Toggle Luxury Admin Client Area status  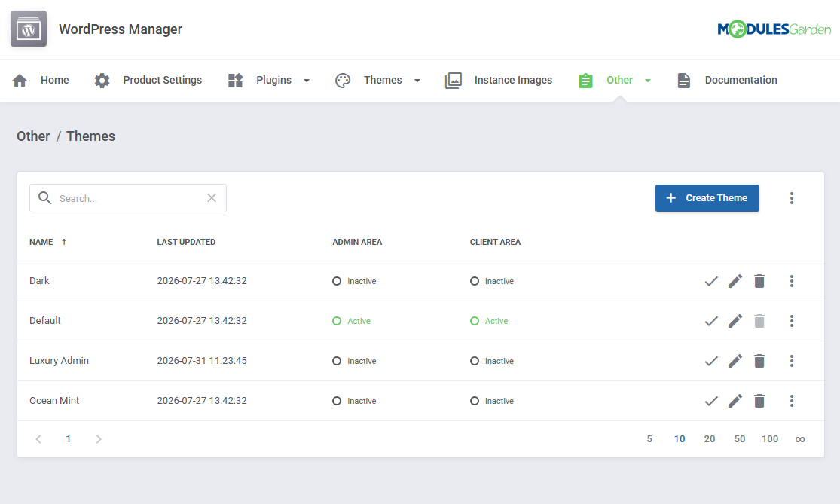click(x=492, y=361)
